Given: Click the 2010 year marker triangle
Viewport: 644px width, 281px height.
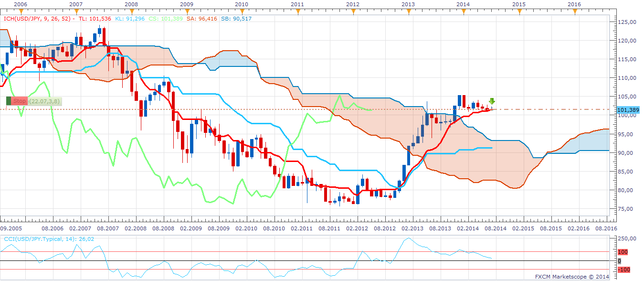Looking at the screenshot, I should [x=242, y=12].
